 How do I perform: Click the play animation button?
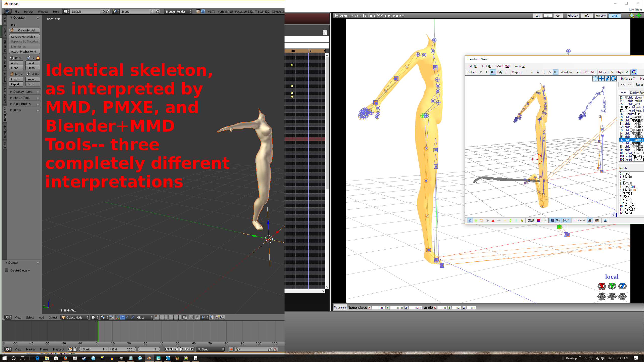pyautogui.click(x=182, y=349)
